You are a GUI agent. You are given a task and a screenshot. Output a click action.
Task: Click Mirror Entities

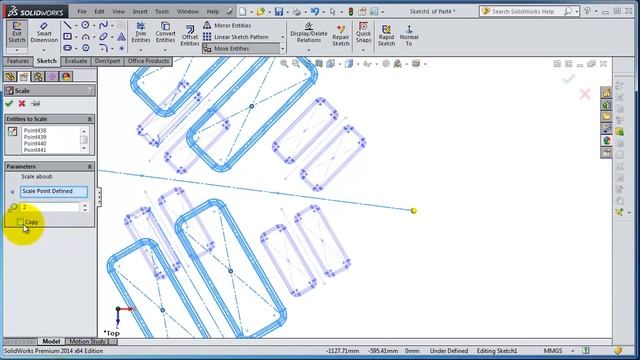[x=227, y=25]
